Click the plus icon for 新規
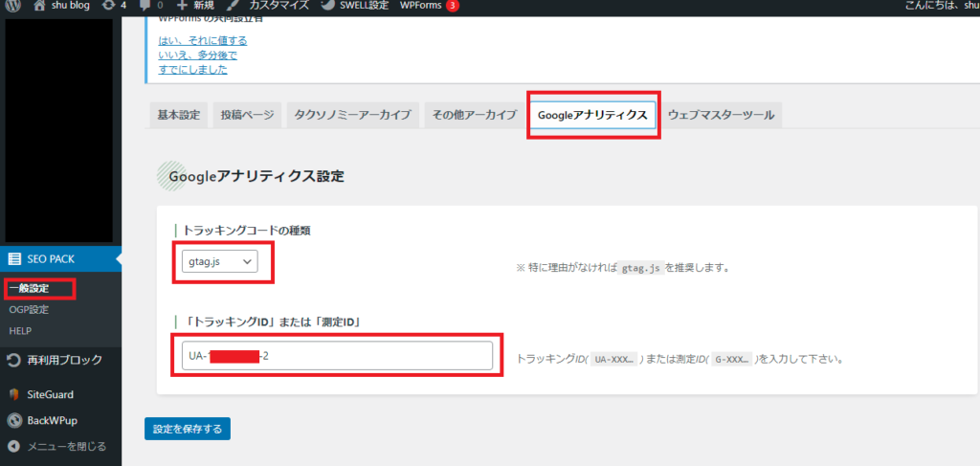980x466 pixels. [182, 6]
